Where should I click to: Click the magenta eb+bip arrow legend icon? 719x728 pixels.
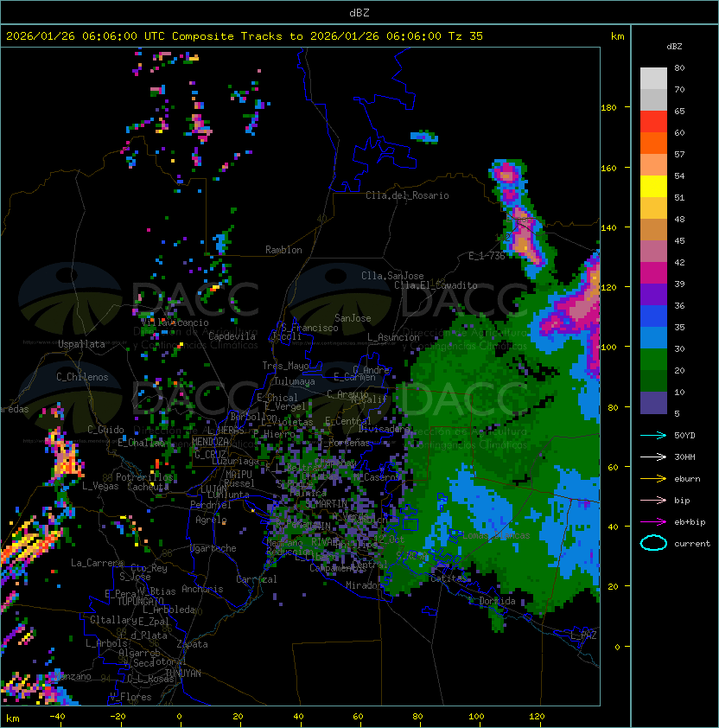tap(653, 522)
